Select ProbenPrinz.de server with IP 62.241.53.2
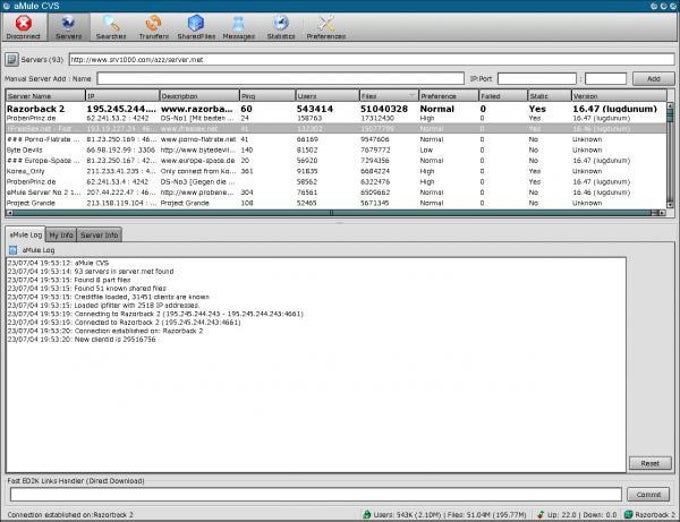Screen dimensions: 680x522 point(336,118)
